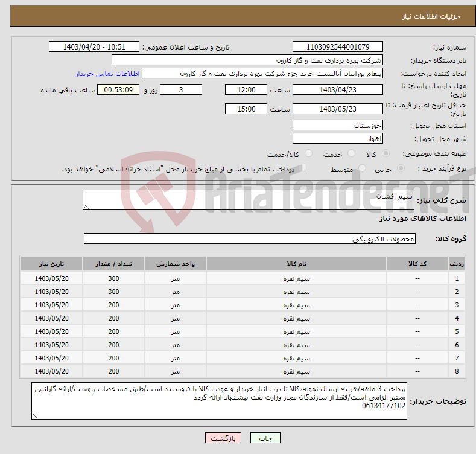The height and width of the screenshot is (454, 476).
Task: Click سیم نقره in row 8
Action: point(296,371)
